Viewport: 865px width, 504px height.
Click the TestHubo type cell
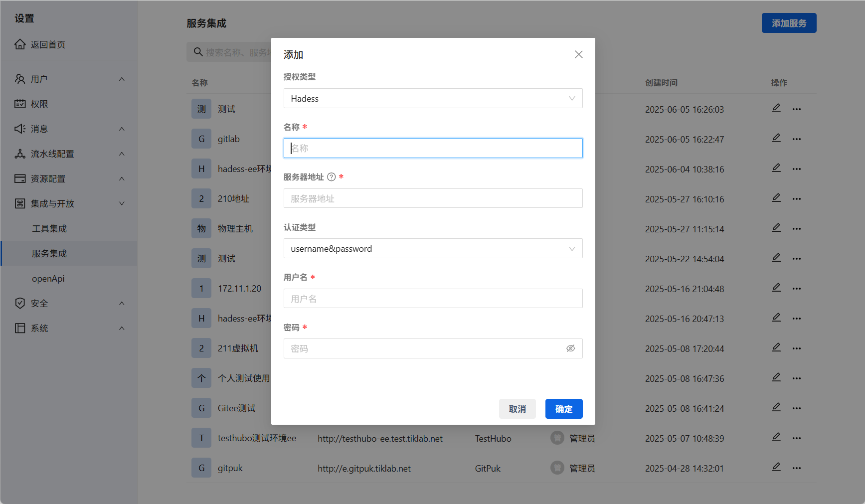click(x=493, y=438)
